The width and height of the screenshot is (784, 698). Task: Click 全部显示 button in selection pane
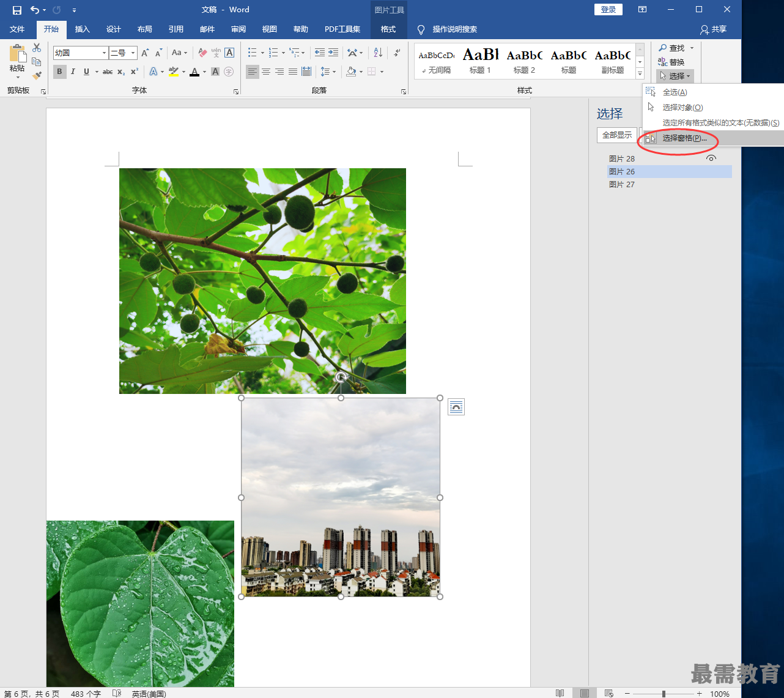[x=617, y=135]
